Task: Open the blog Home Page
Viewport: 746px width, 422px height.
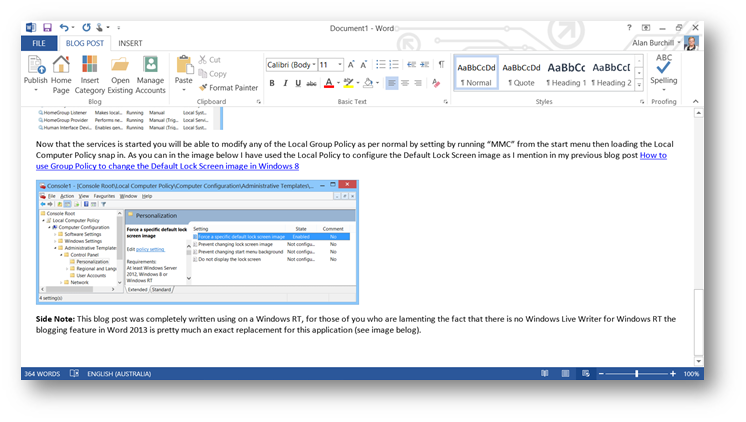Action: click(61, 73)
